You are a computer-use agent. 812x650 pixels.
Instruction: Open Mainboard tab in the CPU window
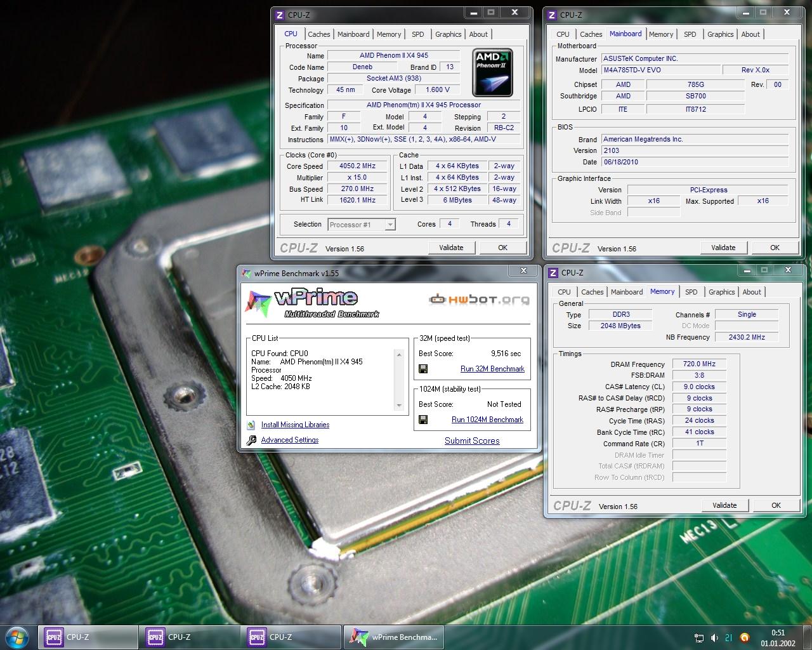[353, 34]
